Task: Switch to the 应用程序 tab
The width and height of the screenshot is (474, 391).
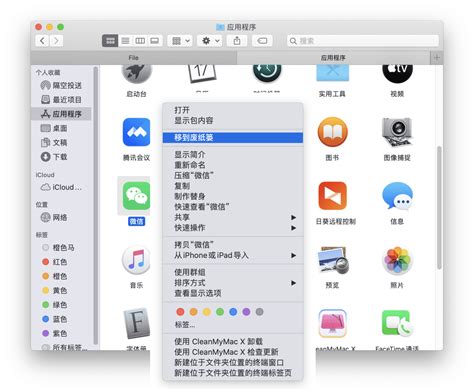Action: 333,58
